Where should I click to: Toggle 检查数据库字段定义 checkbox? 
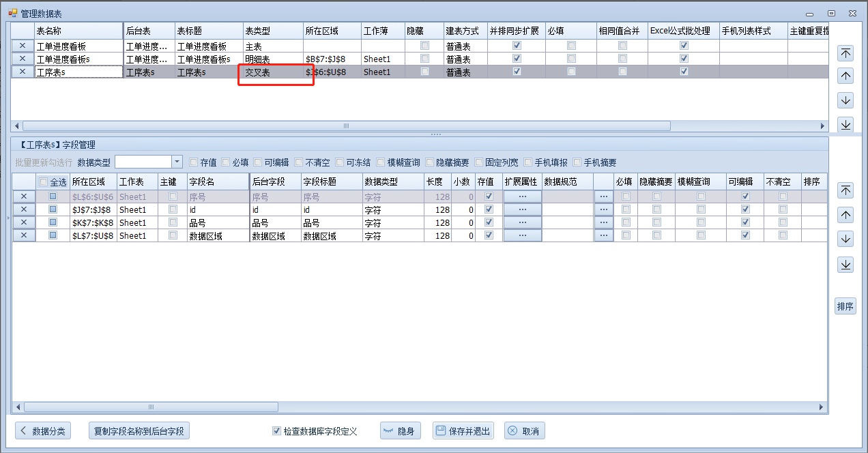pos(276,431)
